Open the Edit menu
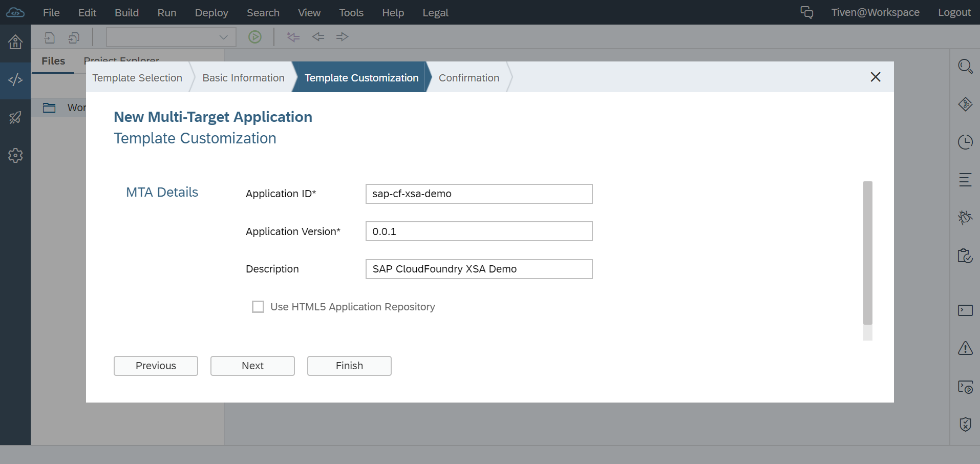980x464 pixels. [x=87, y=13]
